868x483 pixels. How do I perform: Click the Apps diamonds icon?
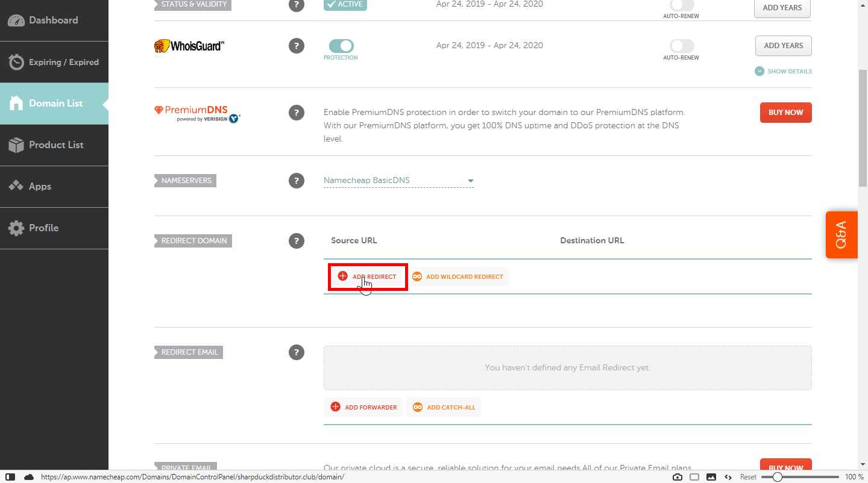point(16,186)
